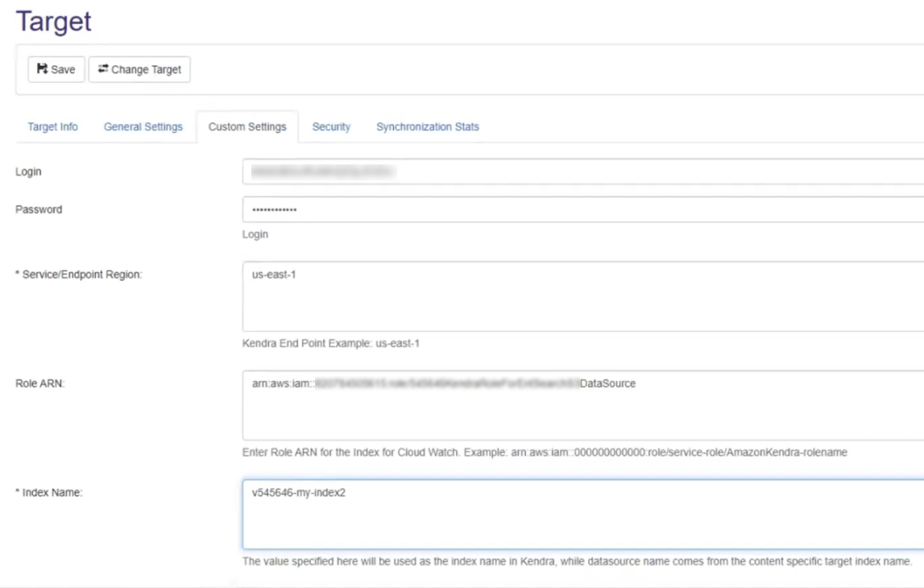Viewport: 924px width, 588px height.
Task: Click the Kendra End Point Example hint text
Action: [331, 343]
